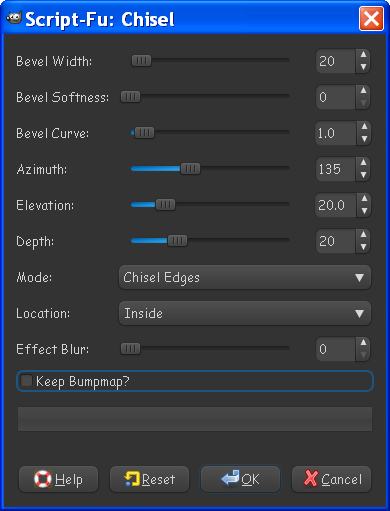Focus the Depth value field

pyautogui.click(x=336, y=241)
